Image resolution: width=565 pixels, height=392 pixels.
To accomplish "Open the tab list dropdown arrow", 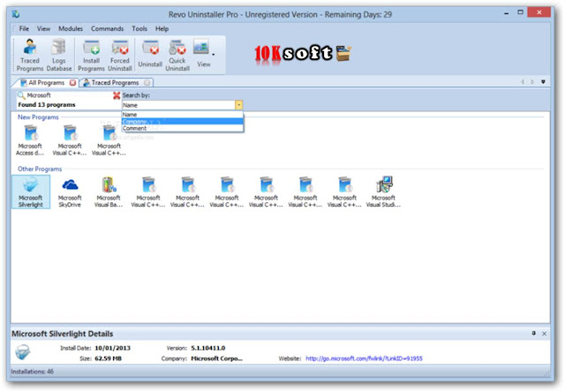I will pyautogui.click(x=543, y=82).
